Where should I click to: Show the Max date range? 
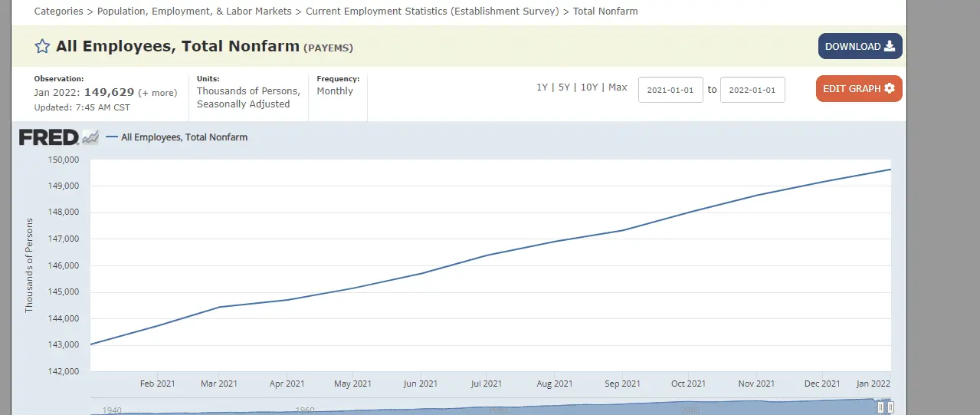(618, 87)
